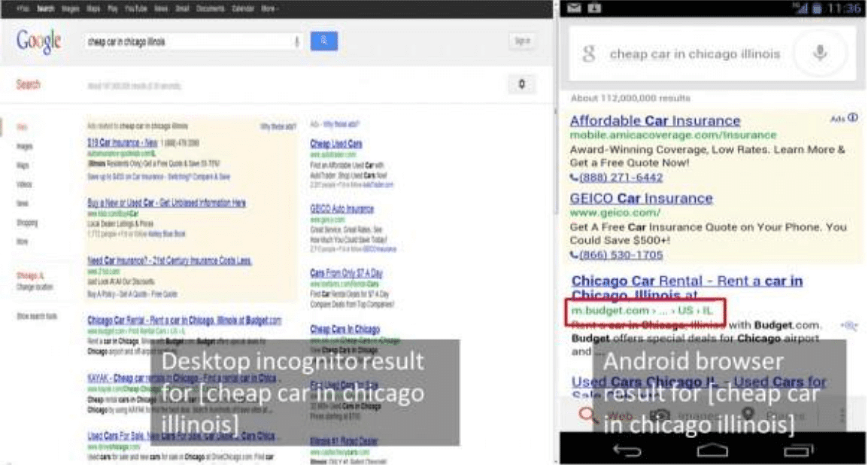Tap mobile.amicacoverage.com/Insurance URL

[x=673, y=135]
